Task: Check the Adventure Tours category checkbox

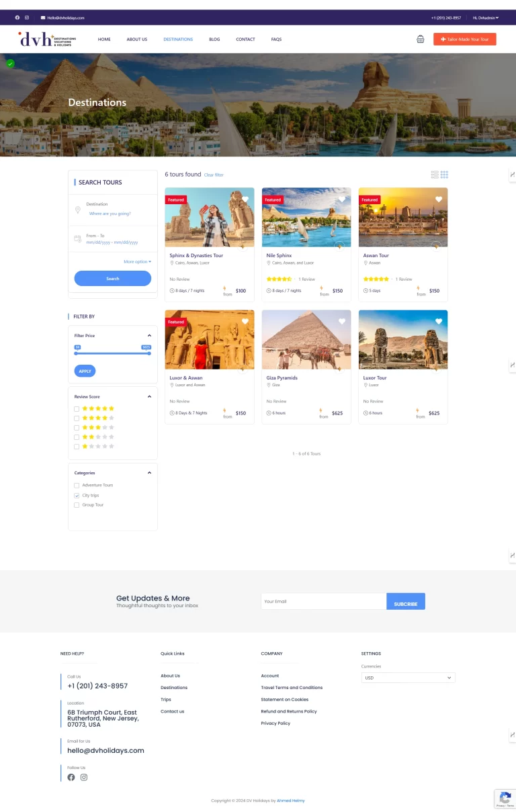Action: tap(77, 486)
